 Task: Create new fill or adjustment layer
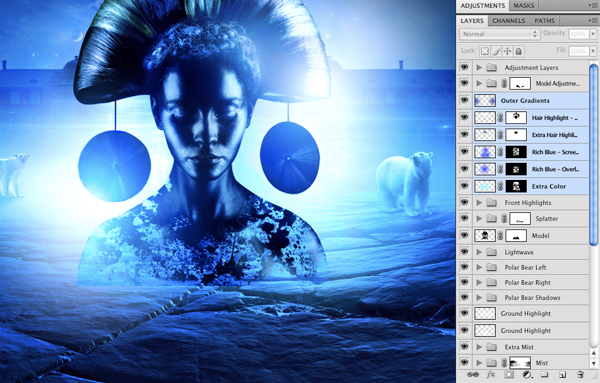(x=527, y=375)
